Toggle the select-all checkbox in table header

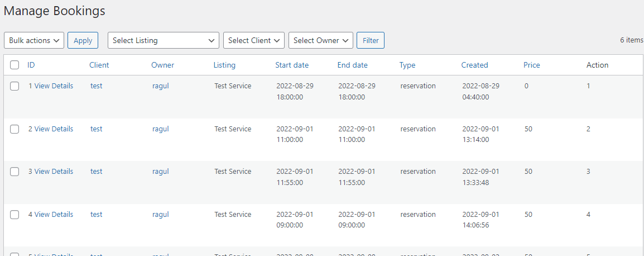coord(15,65)
